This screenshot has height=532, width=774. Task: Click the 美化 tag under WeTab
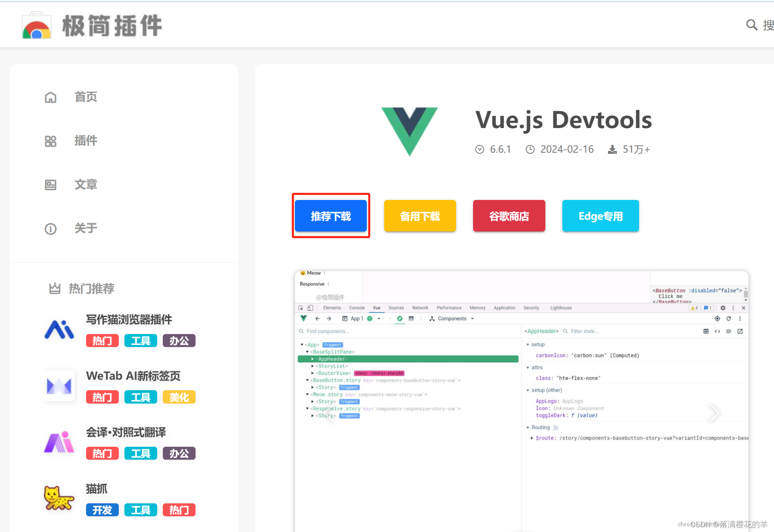(179, 397)
